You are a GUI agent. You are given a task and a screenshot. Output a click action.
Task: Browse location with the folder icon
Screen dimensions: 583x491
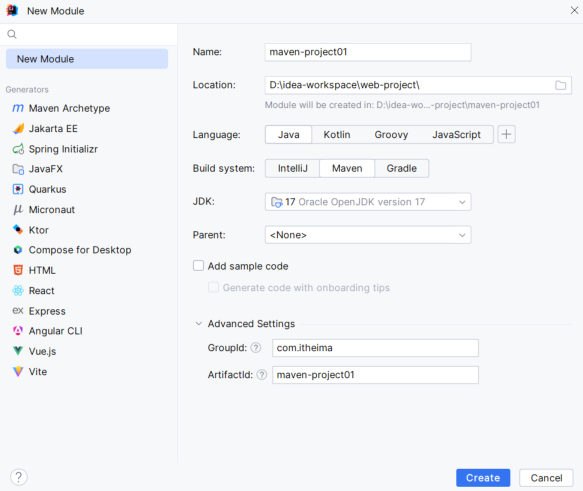coord(560,85)
